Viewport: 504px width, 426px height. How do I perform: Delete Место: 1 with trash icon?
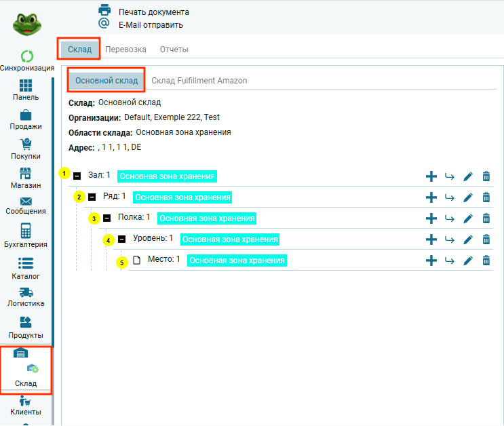(486, 260)
